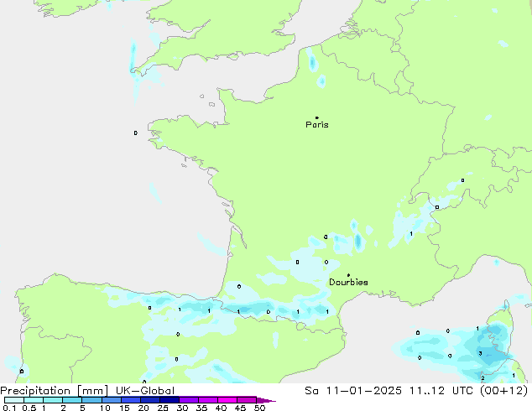The image size is (532, 411).
Task: Select the legend swatch between 1 and 2 mm
Action: click(53, 400)
